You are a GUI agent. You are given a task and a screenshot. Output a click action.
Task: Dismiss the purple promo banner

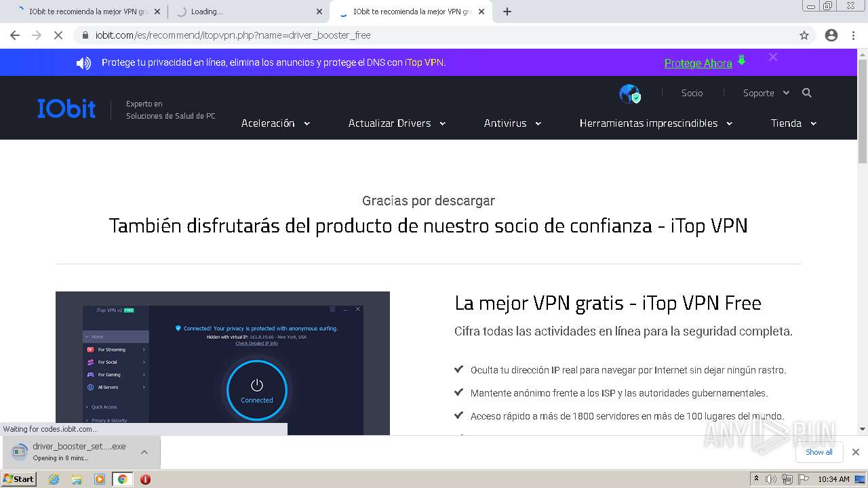point(773,58)
